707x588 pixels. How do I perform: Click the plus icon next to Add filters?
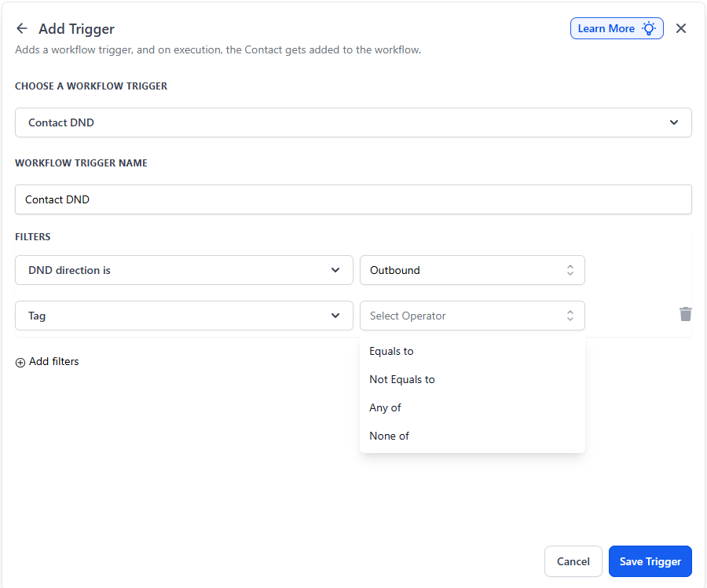coord(20,362)
